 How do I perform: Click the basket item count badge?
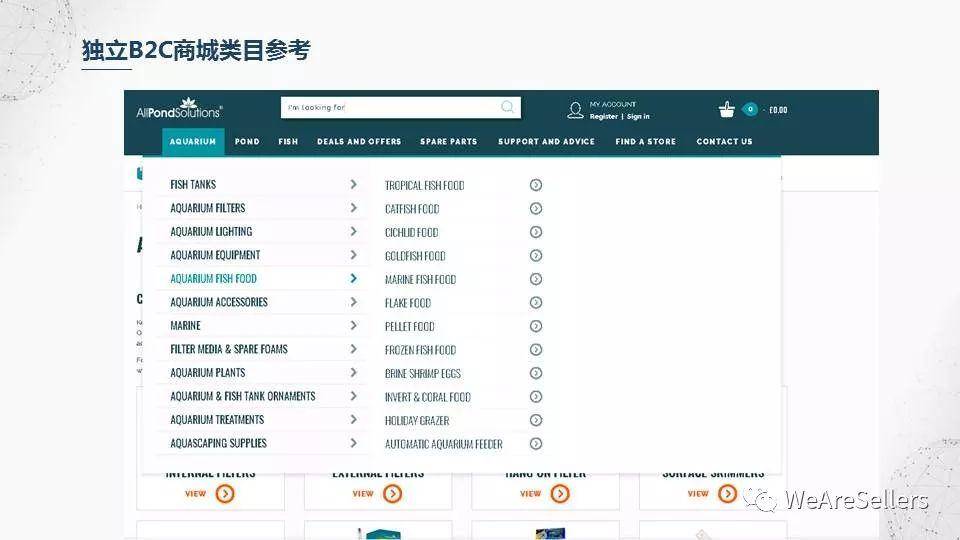pos(750,110)
